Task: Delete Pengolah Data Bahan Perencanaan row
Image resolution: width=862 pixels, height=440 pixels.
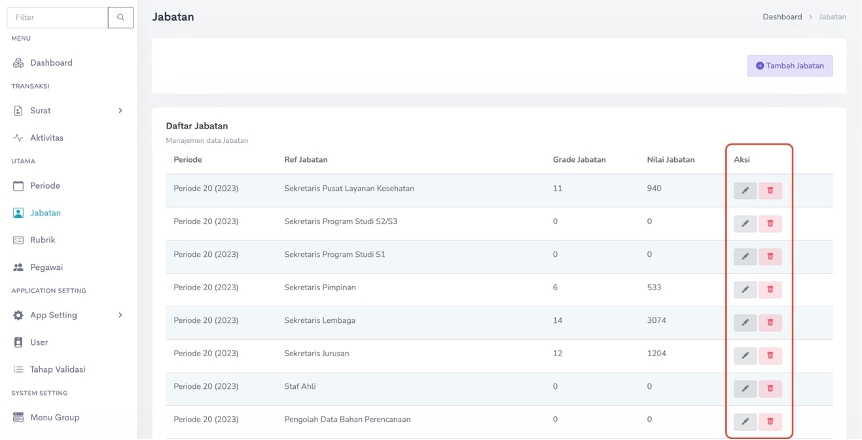Action: click(770, 421)
